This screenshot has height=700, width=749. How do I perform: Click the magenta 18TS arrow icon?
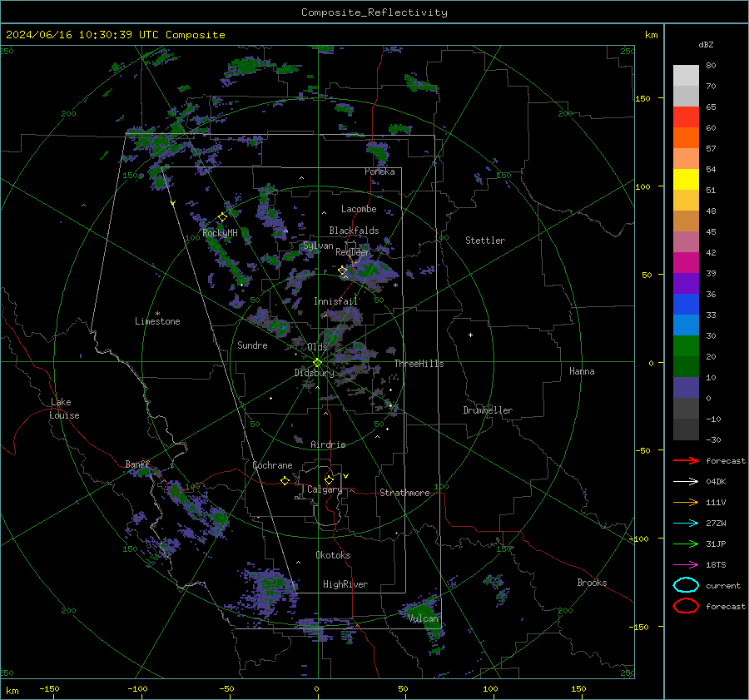point(686,565)
